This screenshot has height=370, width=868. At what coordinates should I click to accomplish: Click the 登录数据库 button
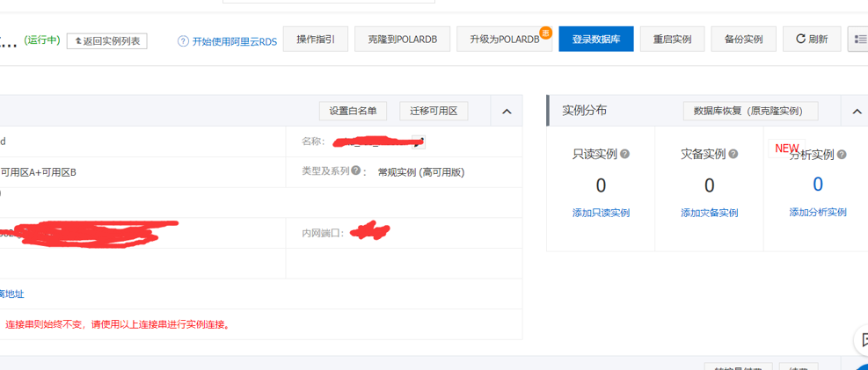[596, 40]
